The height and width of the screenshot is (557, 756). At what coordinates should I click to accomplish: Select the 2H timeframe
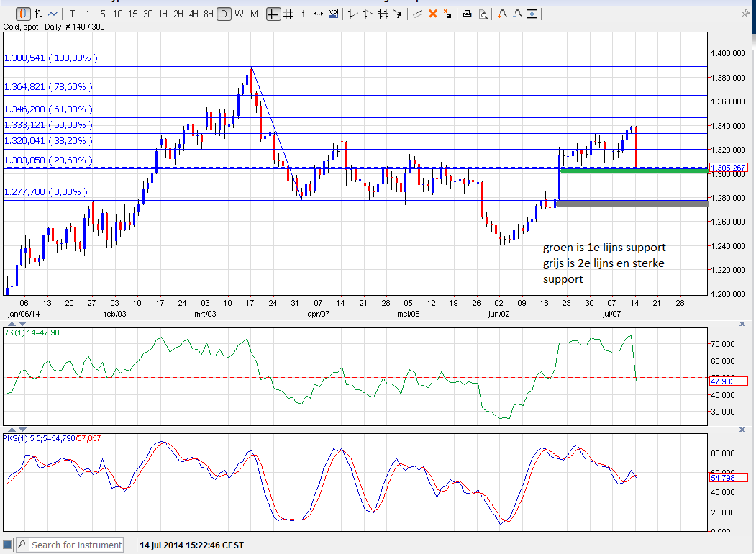pos(178,14)
